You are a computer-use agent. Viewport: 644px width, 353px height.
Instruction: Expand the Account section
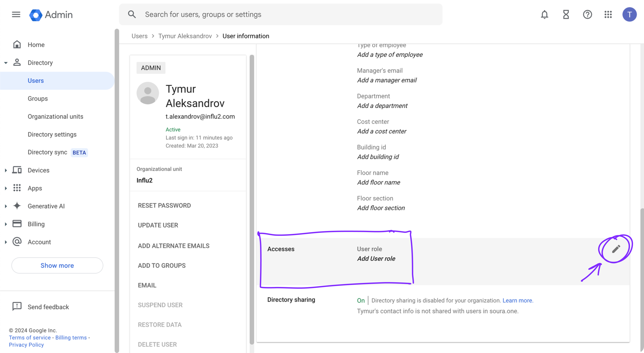[6, 242]
